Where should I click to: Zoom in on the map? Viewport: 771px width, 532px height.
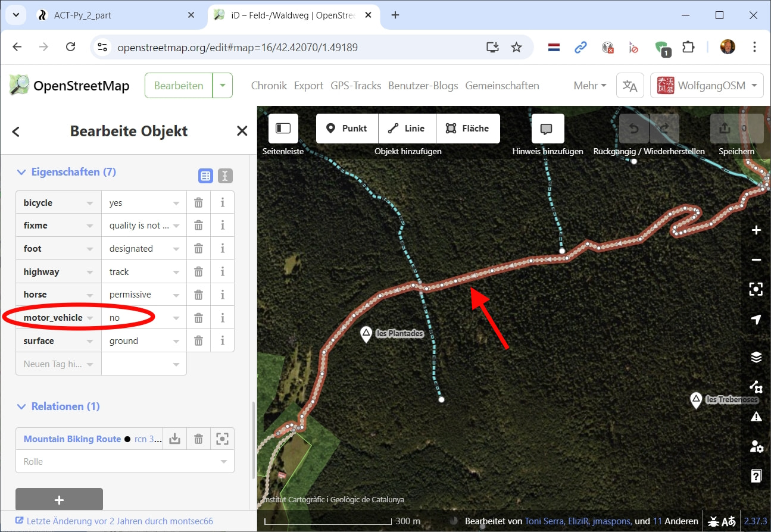click(756, 230)
